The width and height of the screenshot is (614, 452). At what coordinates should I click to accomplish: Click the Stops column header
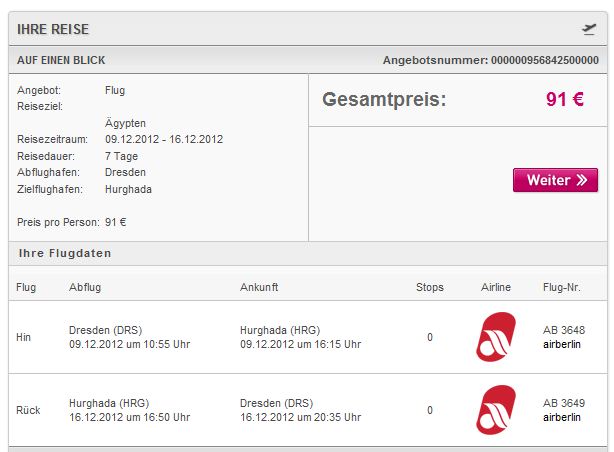tap(430, 287)
